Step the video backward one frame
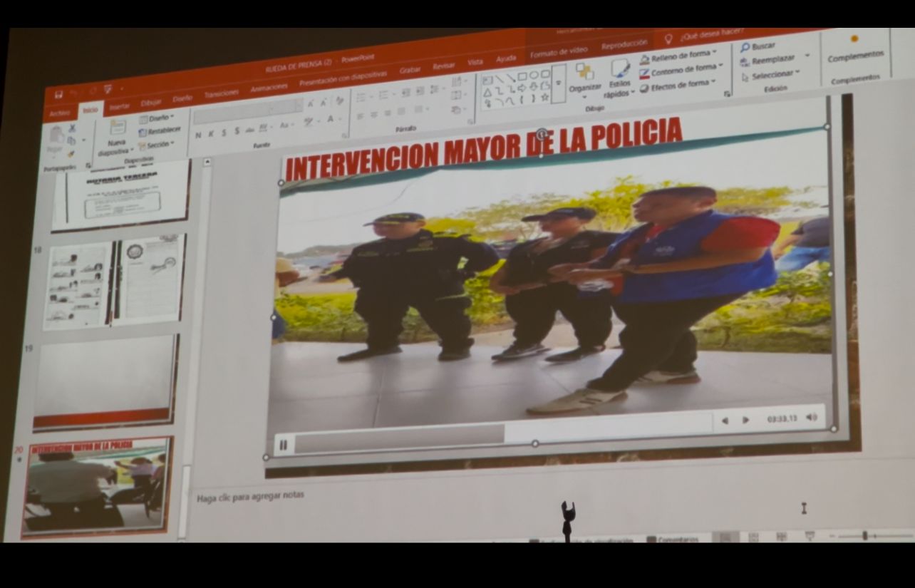Screen dimensions: 915x588 coord(725,421)
